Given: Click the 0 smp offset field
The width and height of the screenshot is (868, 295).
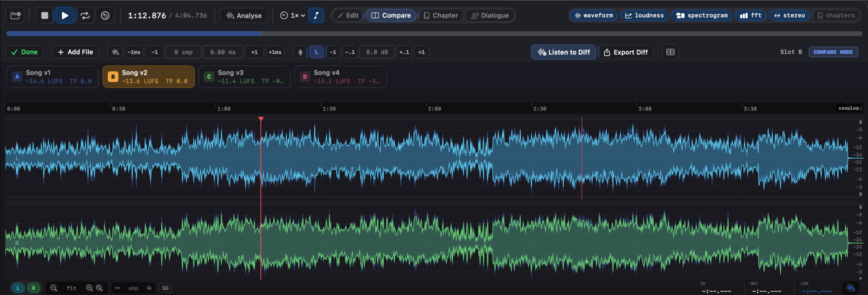Looking at the screenshot, I should 184,52.
